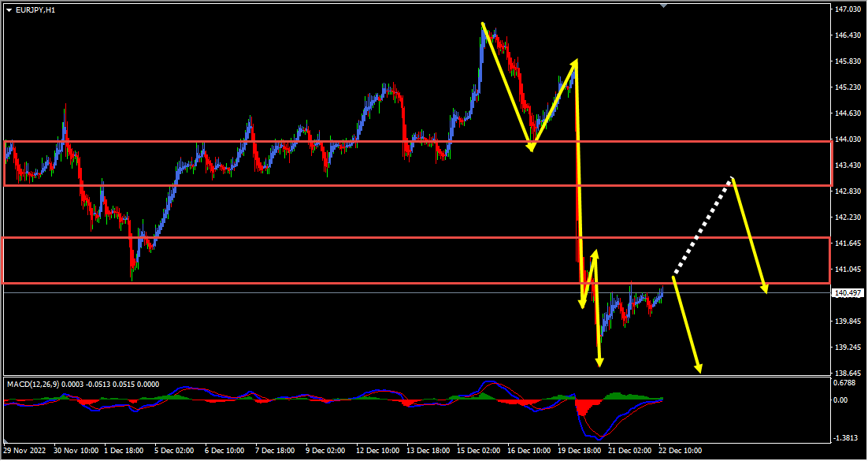The image size is (868, 461).
Task: Click the 13 Dec 18:00 time label
Action: [429, 451]
